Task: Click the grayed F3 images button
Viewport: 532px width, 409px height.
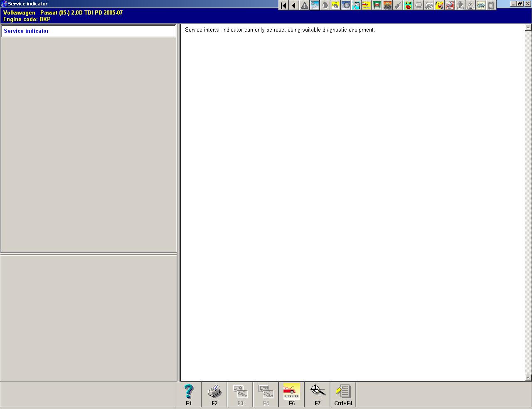Action: click(240, 395)
